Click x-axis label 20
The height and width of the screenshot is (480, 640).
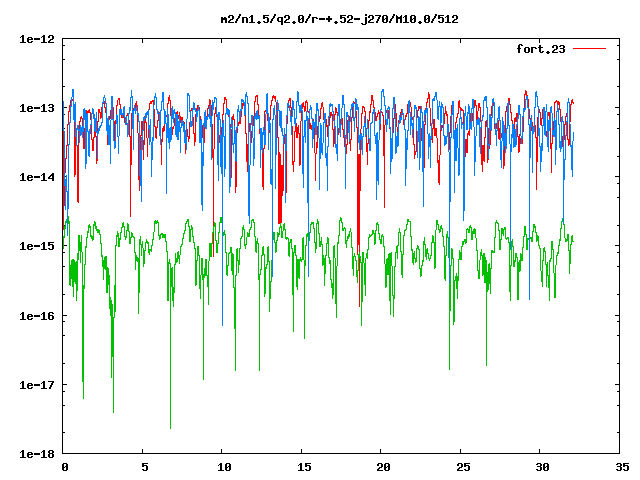click(383, 467)
